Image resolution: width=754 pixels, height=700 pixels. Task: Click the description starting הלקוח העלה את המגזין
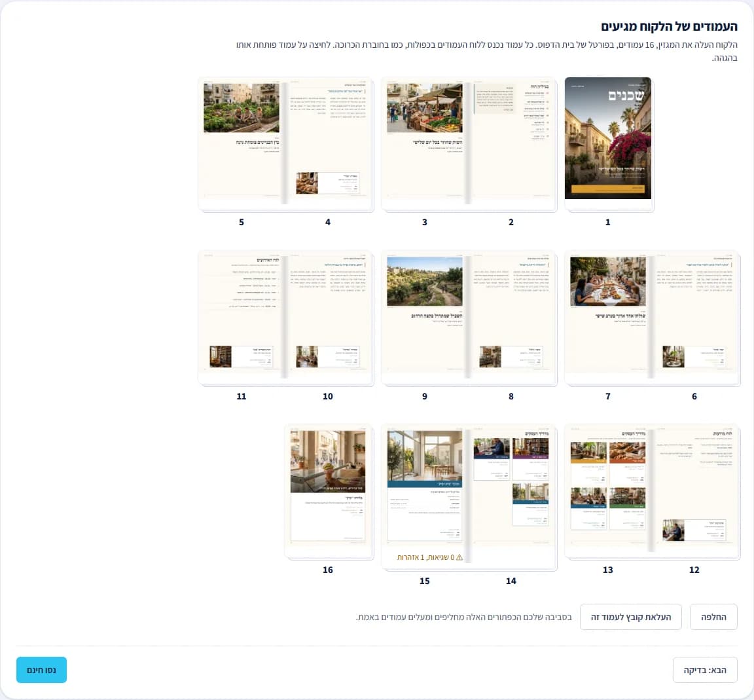click(x=487, y=51)
